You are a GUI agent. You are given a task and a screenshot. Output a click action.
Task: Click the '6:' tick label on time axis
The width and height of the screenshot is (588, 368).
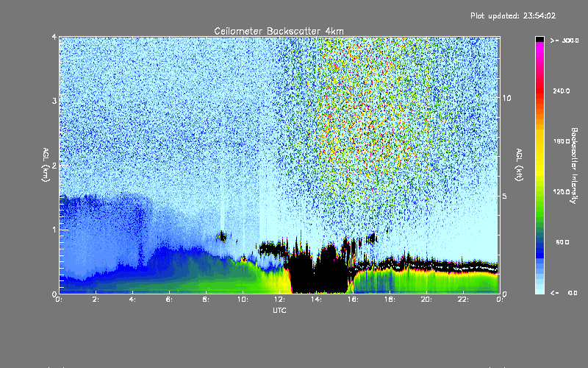click(170, 300)
